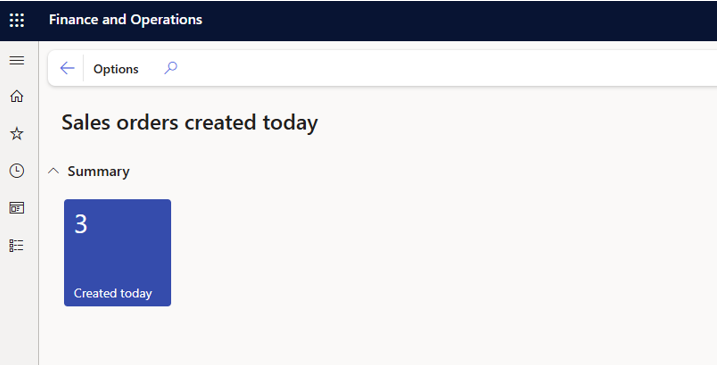Click the empty dark header bar area
Image resolution: width=717 pixels, height=365 pixels.
tap(457, 20)
